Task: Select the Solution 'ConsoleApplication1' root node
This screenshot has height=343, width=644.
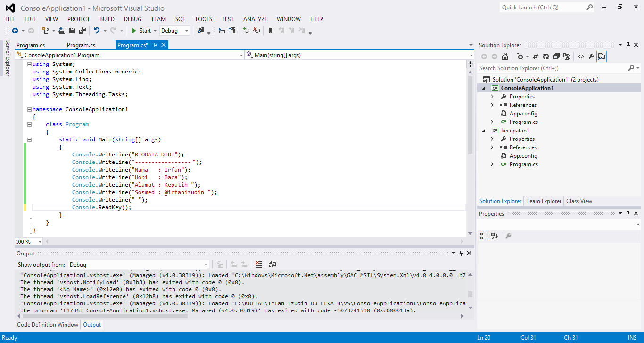Action: click(x=545, y=80)
